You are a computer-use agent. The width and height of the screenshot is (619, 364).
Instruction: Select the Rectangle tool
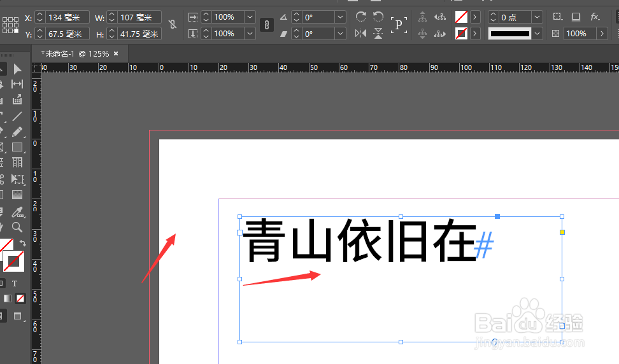click(x=17, y=147)
